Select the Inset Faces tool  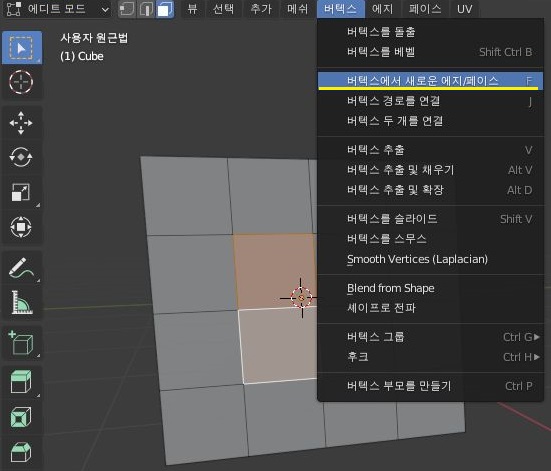coord(21,417)
